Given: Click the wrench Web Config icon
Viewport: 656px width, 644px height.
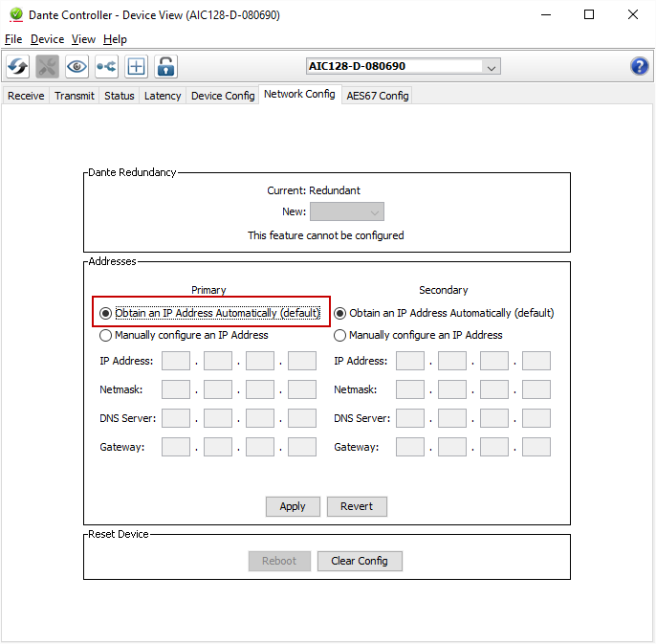Looking at the screenshot, I should (48, 67).
